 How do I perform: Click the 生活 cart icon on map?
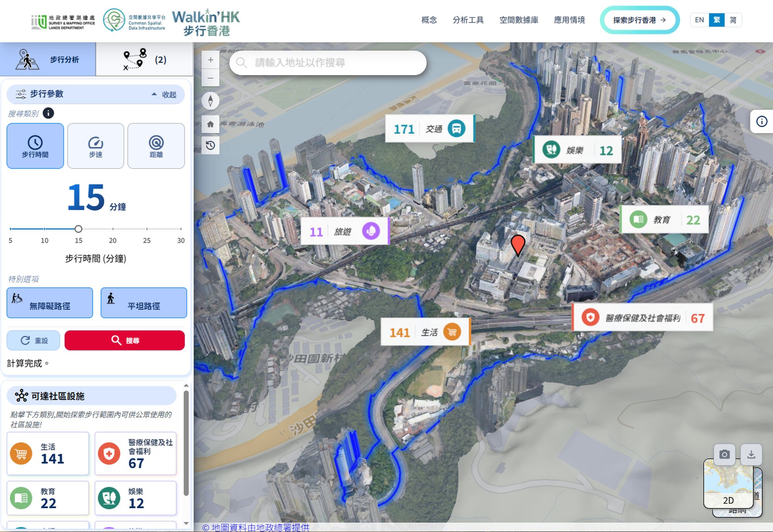[x=452, y=332]
